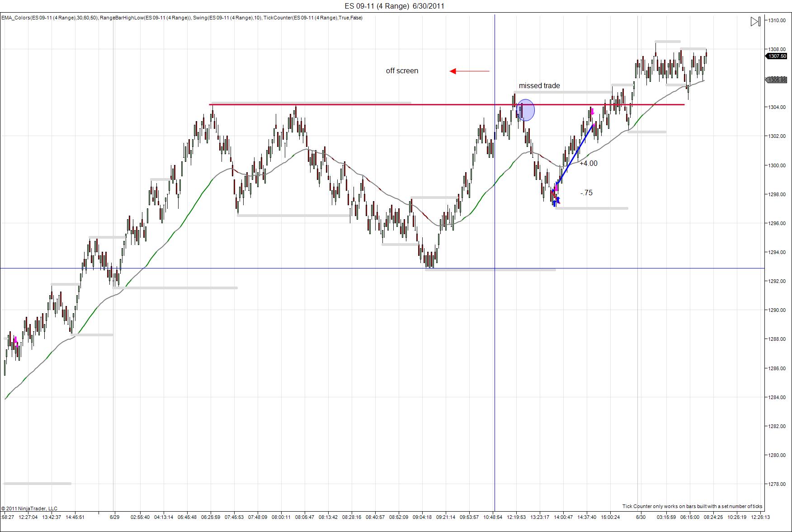Click the 1288.00 price axis label
792x532 pixels.
(x=777, y=339)
